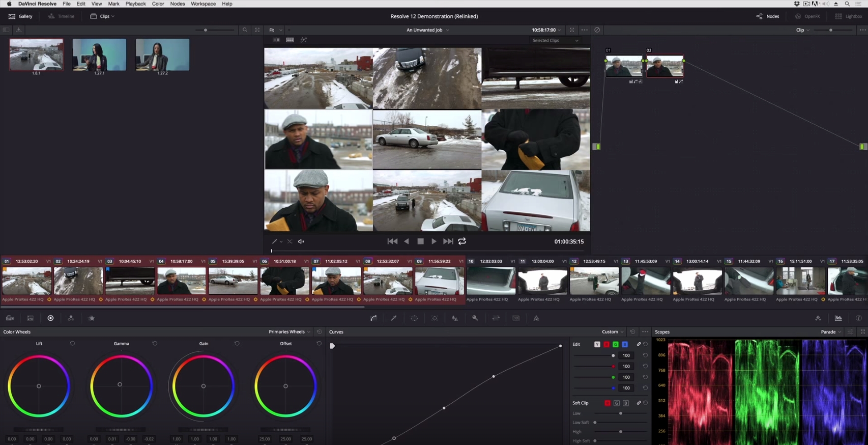Open the Qualifier eyedropper palette
This screenshot has height=445, width=868.
click(x=394, y=318)
